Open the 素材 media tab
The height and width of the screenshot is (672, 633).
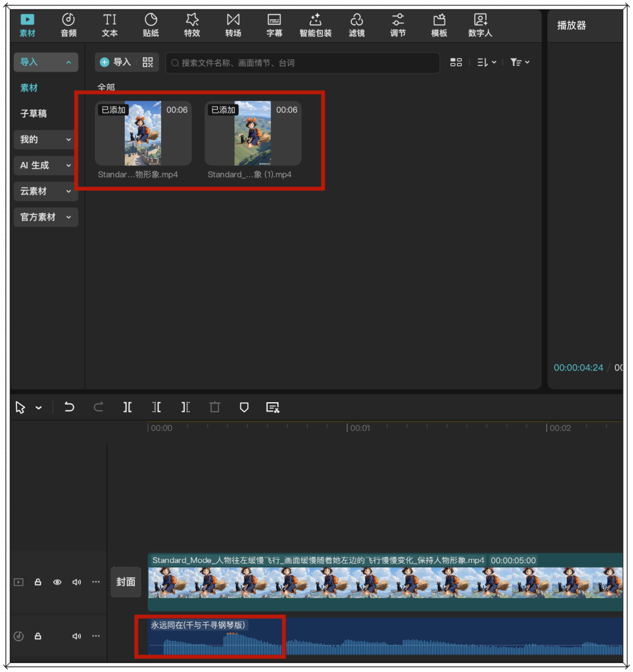[27, 25]
